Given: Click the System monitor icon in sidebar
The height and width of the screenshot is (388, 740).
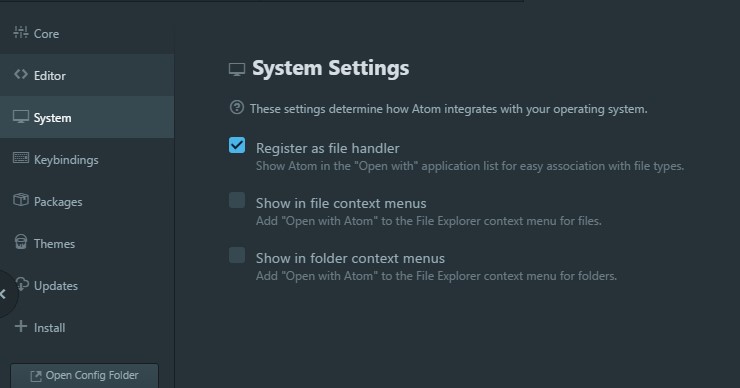Looking at the screenshot, I should click(x=21, y=117).
